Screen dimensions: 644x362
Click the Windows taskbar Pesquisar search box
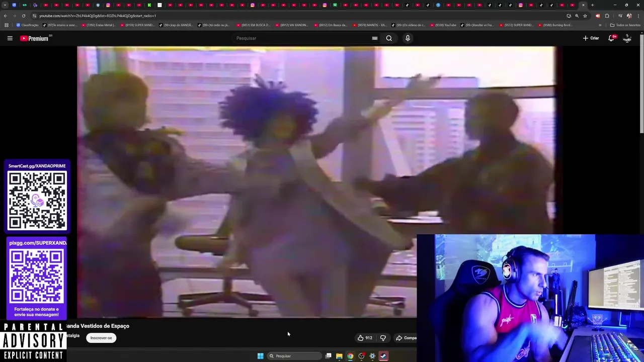point(294,356)
